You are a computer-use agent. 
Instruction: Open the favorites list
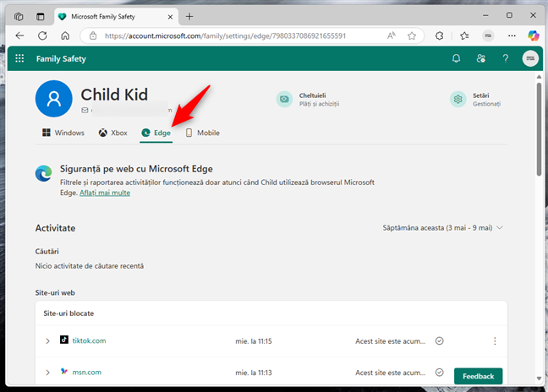pyautogui.click(x=464, y=35)
